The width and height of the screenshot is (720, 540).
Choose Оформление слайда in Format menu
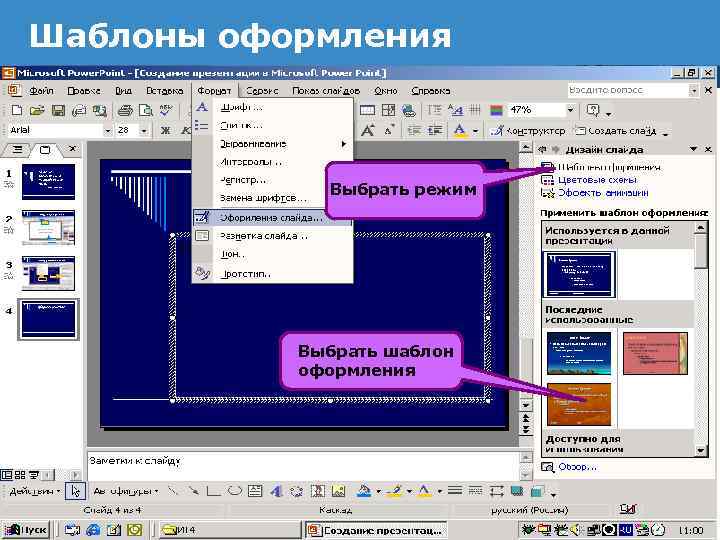pyautogui.click(x=272, y=218)
